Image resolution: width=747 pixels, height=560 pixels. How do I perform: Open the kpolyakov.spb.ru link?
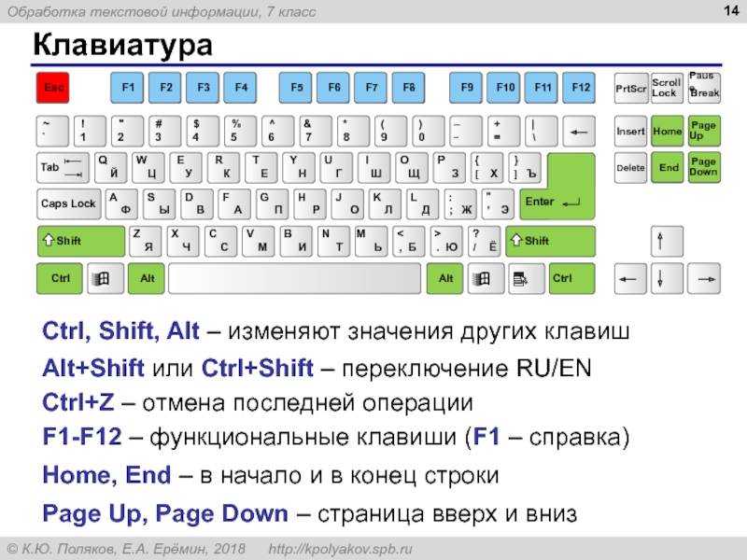pyautogui.click(x=340, y=549)
